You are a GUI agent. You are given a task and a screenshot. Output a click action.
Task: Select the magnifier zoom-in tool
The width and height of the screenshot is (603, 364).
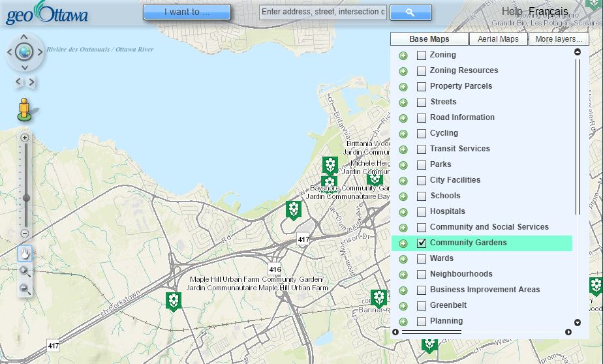(x=25, y=271)
